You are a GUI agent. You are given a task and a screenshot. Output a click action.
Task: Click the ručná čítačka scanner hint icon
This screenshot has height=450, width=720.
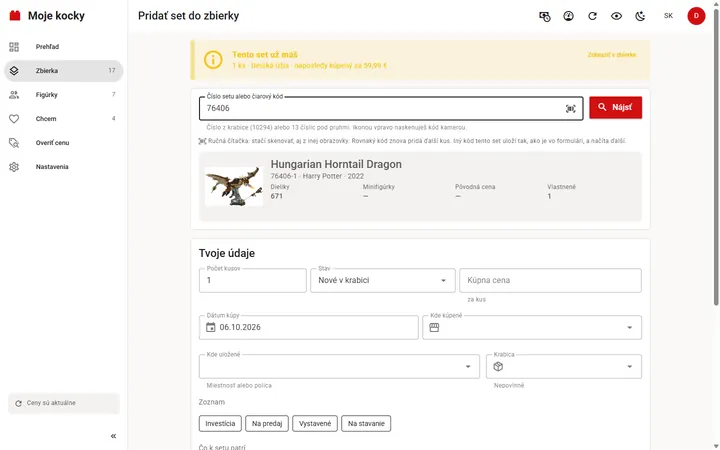point(202,141)
